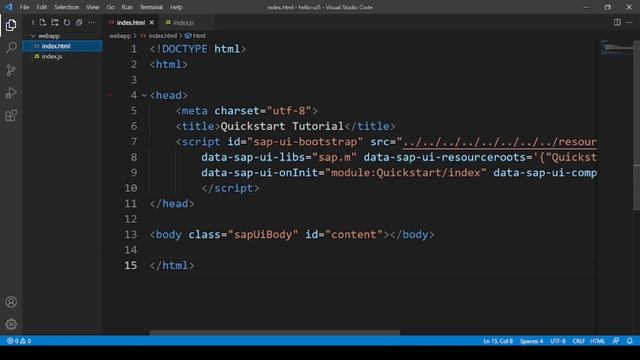
Task: Split the editor to the right
Action: pos(617,22)
